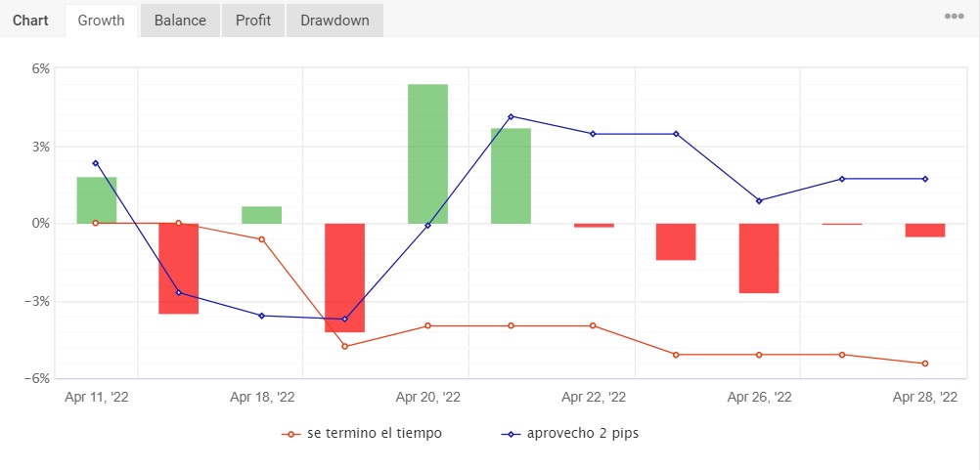Viewport: 980px width, 470px height.
Task: Click the blue line's first point at Apr 11
Action: [96, 163]
